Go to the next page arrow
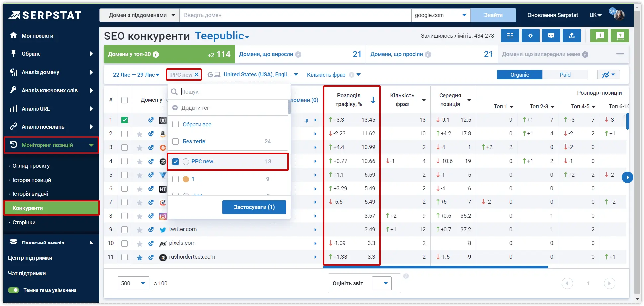This screenshot has width=644, height=306. (x=609, y=283)
